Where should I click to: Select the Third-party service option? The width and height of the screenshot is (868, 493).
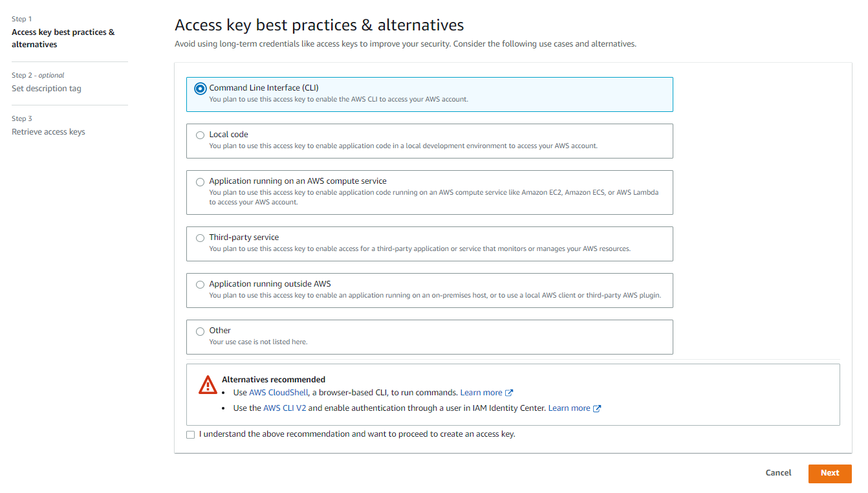201,238
